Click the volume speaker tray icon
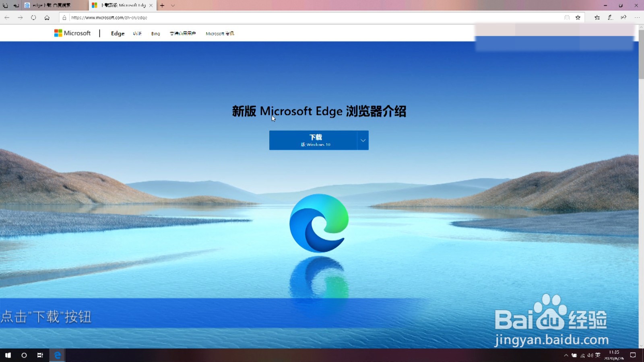 pyautogui.click(x=590, y=355)
